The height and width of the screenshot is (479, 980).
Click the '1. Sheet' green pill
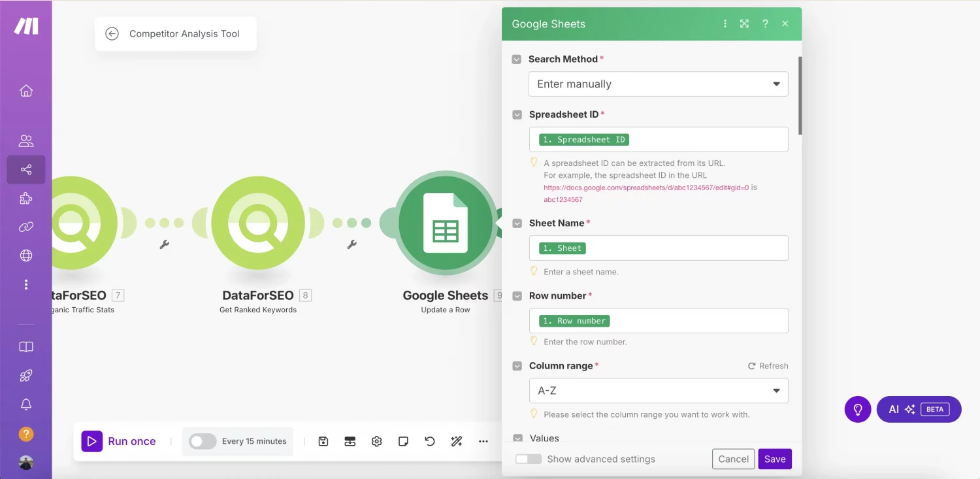tap(562, 248)
